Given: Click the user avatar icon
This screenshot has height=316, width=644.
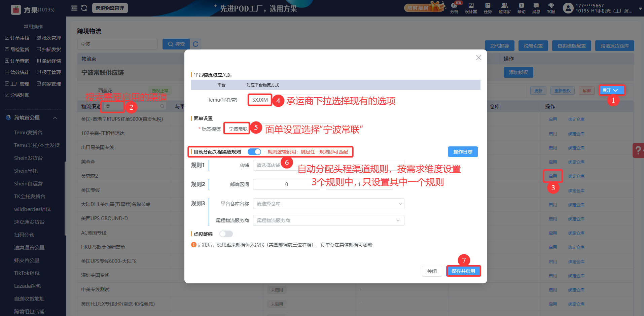Looking at the screenshot, I should click(568, 8).
